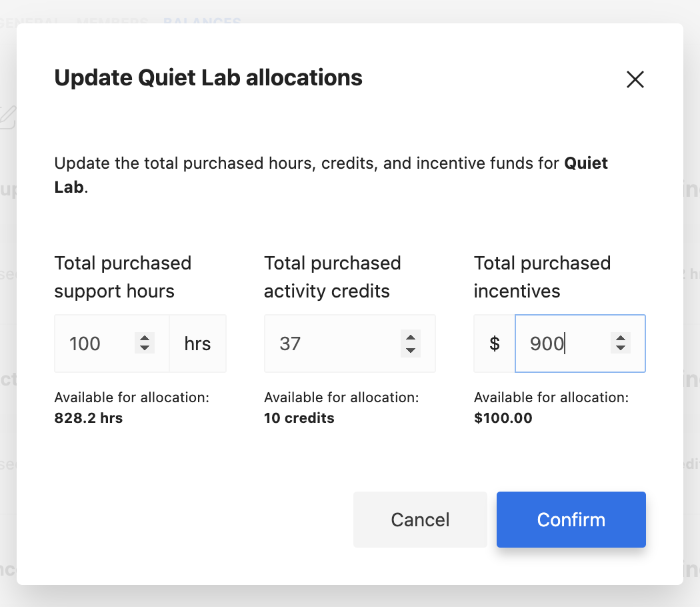Lower incentives amount using down arrow
Image resolution: width=700 pixels, height=607 pixels.
[621, 348]
